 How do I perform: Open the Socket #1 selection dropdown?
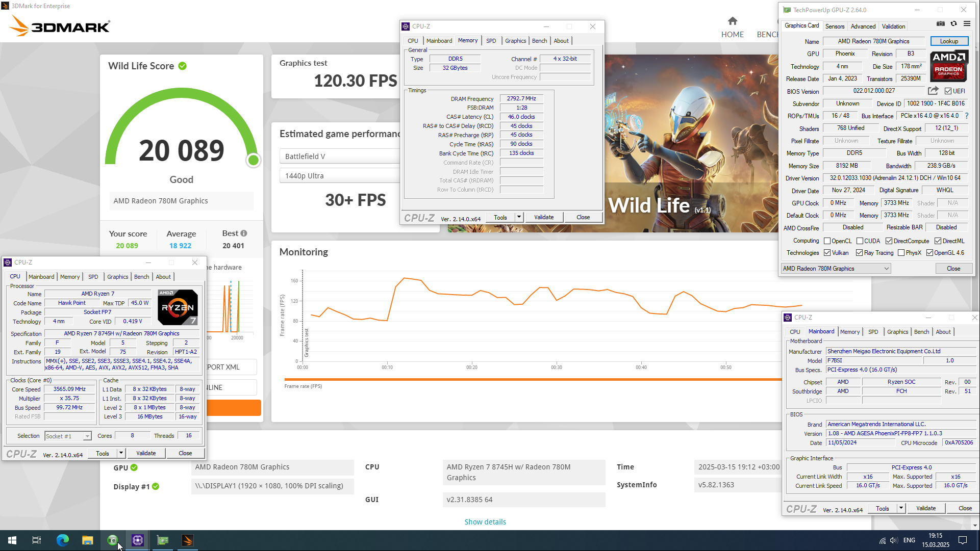pos(68,436)
